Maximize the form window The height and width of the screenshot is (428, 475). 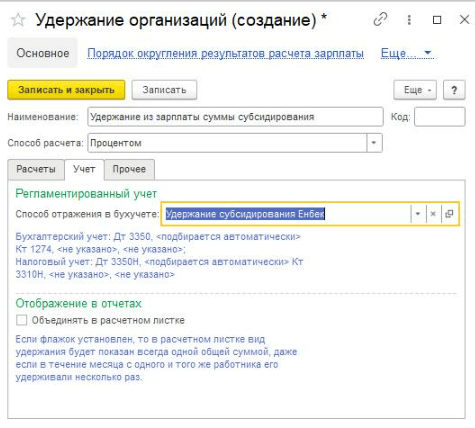[437, 20]
